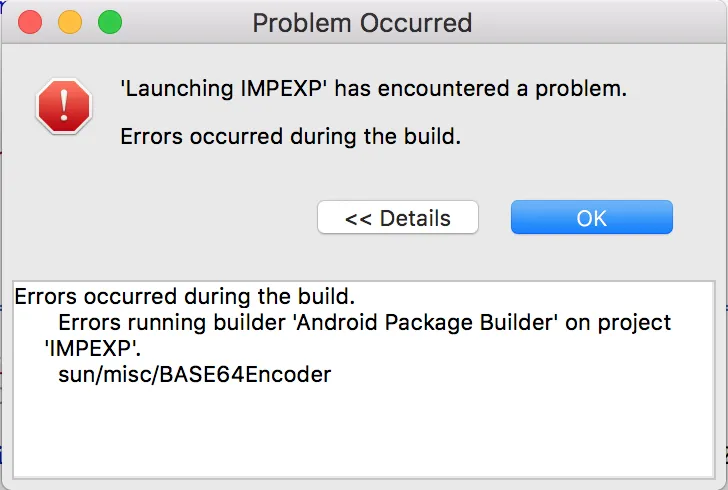The height and width of the screenshot is (490, 728).
Task: Click the 'Launching IMPEXP' quoted text
Action: point(224,89)
